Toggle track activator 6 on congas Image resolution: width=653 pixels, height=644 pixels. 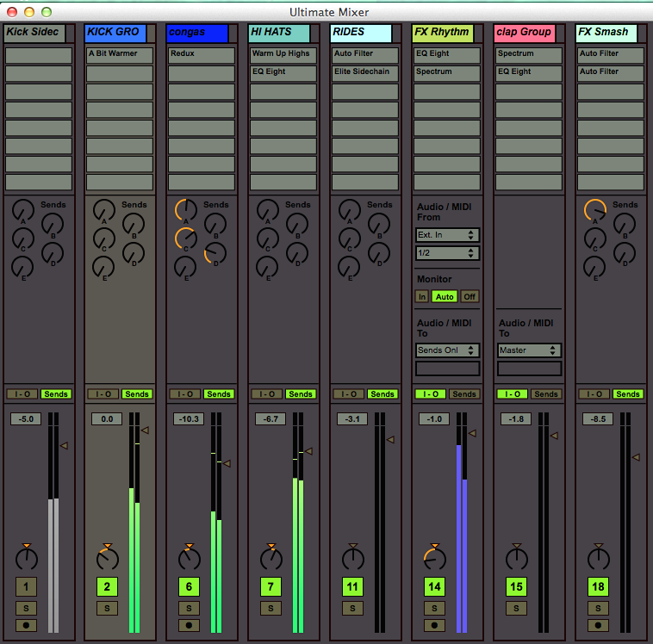[x=189, y=587]
